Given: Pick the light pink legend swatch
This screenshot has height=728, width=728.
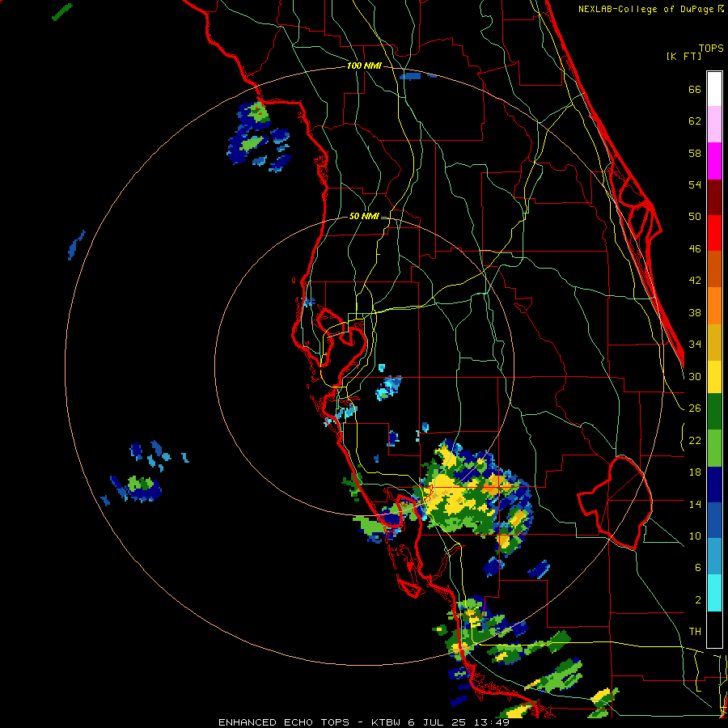Looking at the screenshot, I should 714,124.
